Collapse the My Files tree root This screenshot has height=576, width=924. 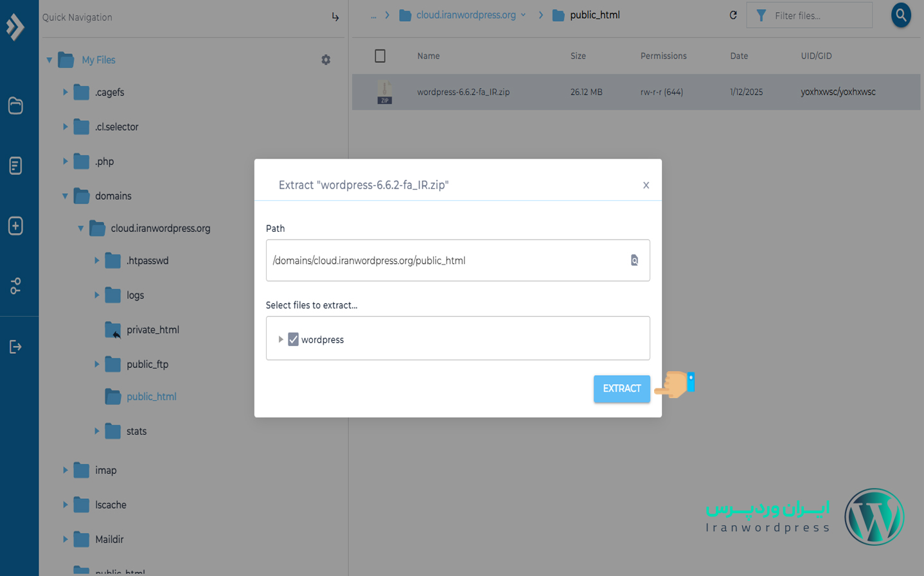coord(49,60)
